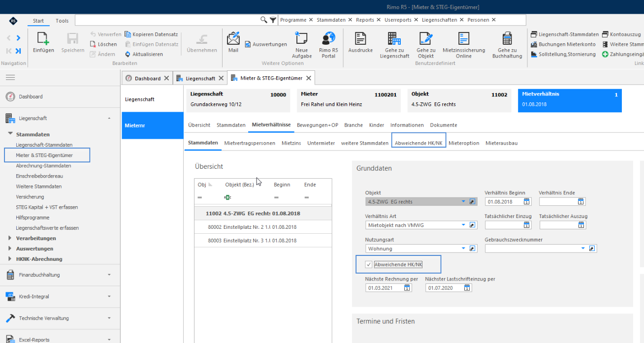Click the search magnifier icon

pyautogui.click(x=264, y=20)
